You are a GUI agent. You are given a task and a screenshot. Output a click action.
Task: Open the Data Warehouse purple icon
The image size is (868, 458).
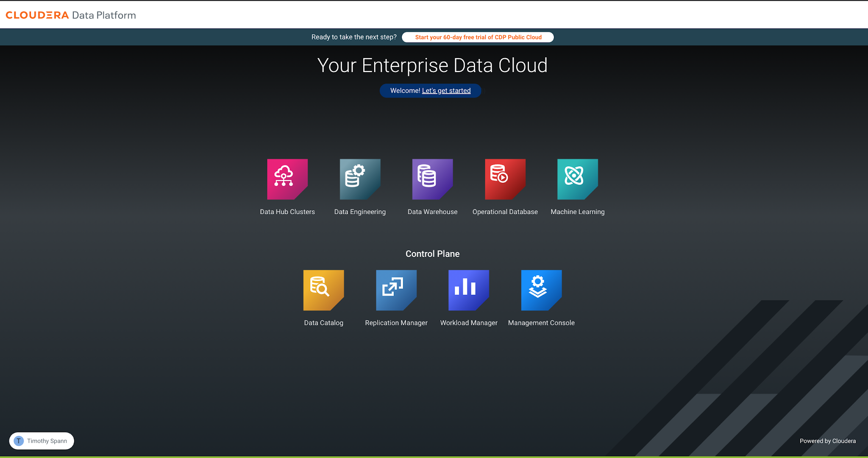tap(432, 179)
